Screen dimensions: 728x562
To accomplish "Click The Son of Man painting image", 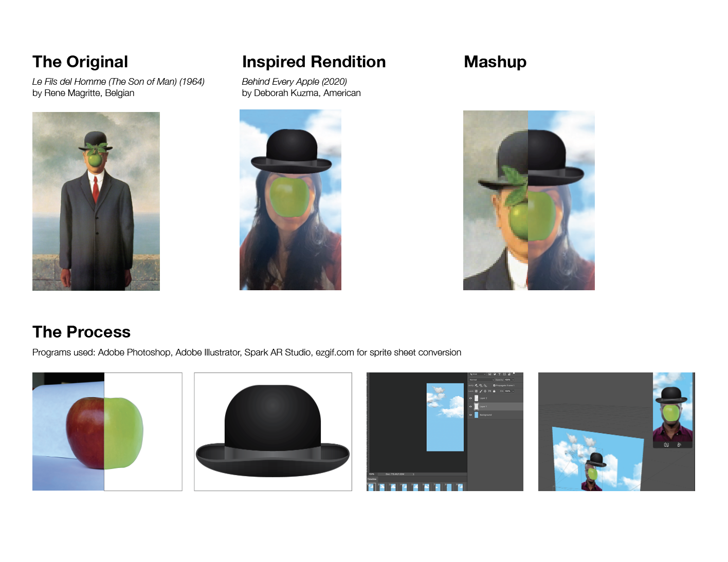I will 96,201.
